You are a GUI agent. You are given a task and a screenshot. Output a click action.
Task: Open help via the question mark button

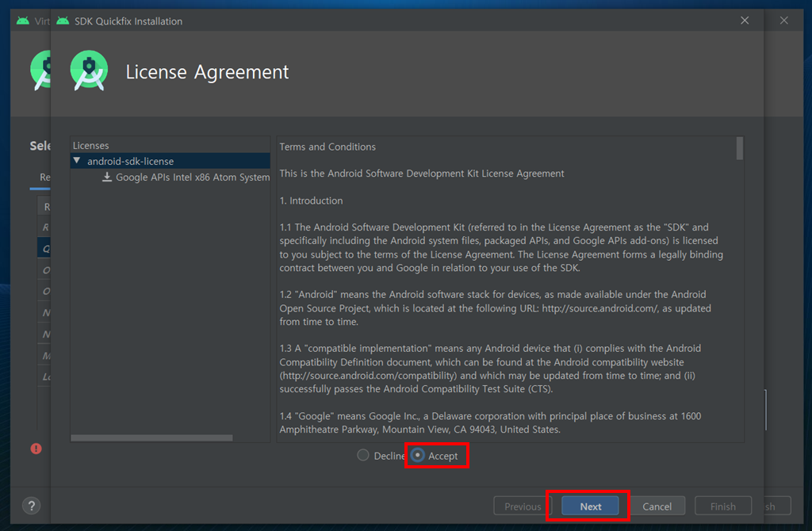point(32,506)
